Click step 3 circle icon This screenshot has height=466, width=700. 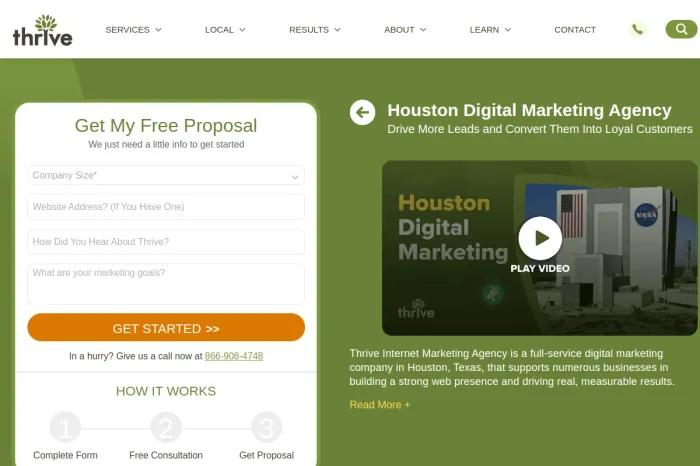pos(267,428)
